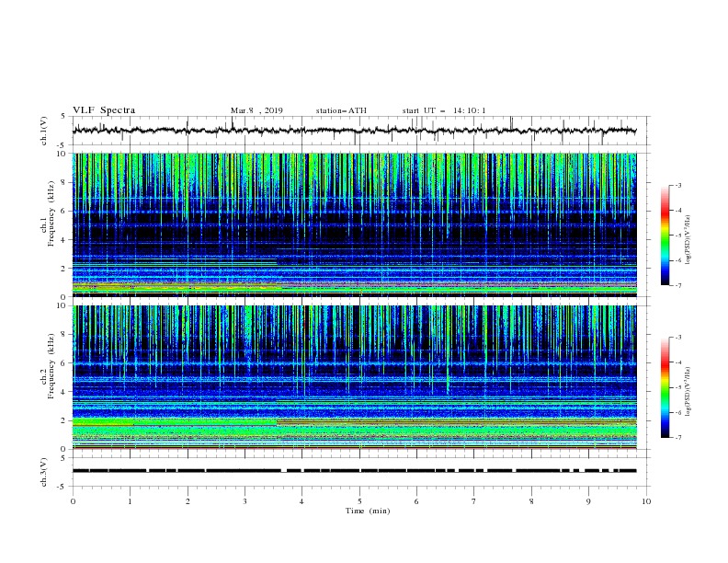Click time-axis tick label "10" at right end

(646, 501)
